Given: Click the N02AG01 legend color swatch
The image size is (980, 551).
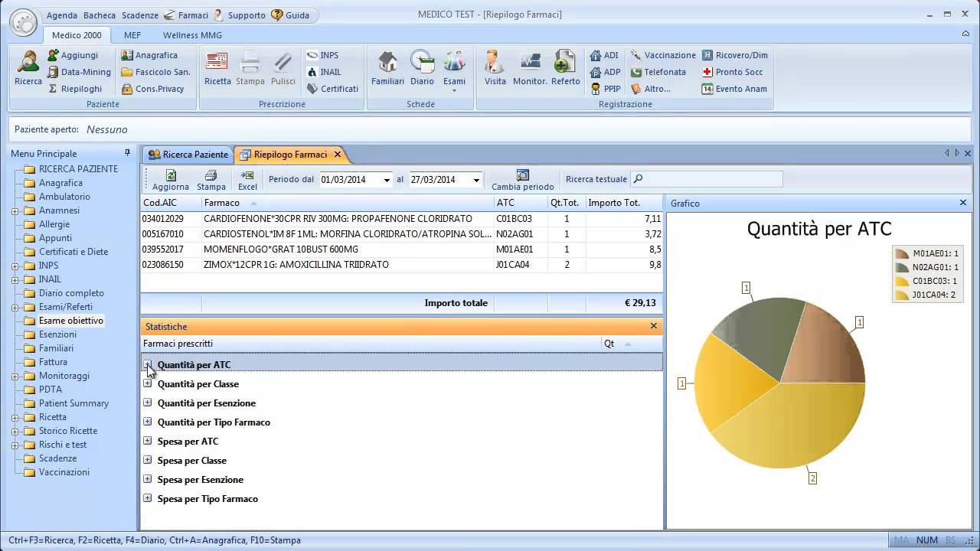Looking at the screenshot, I should click(x=903, y=267).
